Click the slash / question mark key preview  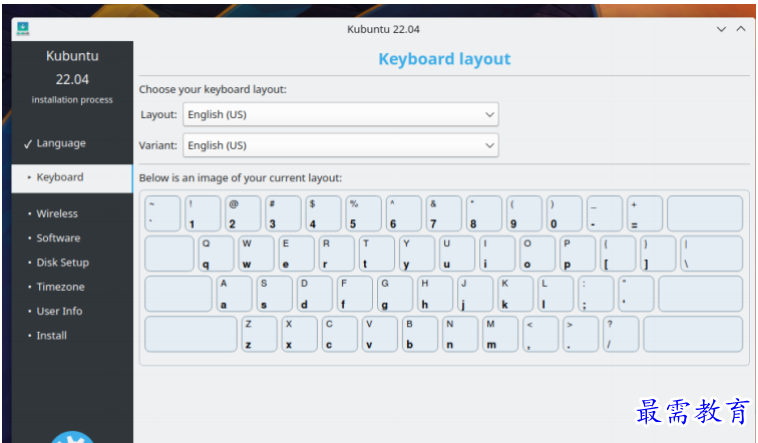[620, 334]
